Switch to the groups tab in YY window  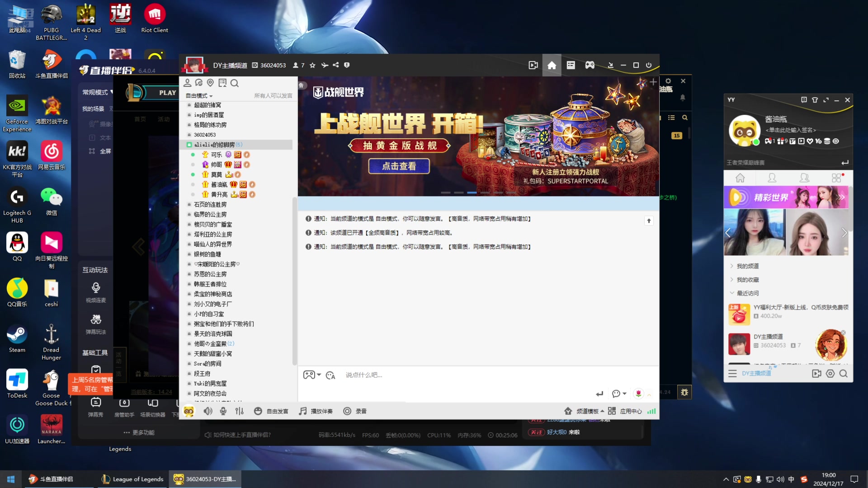pyautogui.click(x=804, y=178)
